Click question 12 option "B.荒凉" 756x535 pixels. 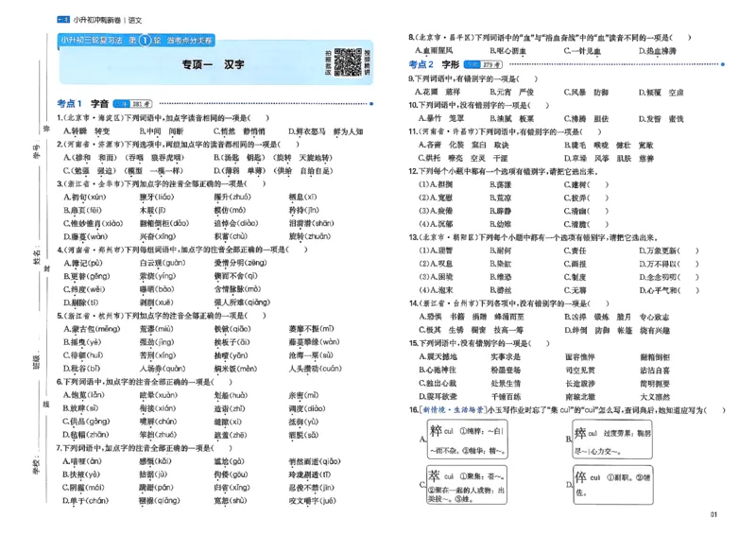[x=501, y=198]
